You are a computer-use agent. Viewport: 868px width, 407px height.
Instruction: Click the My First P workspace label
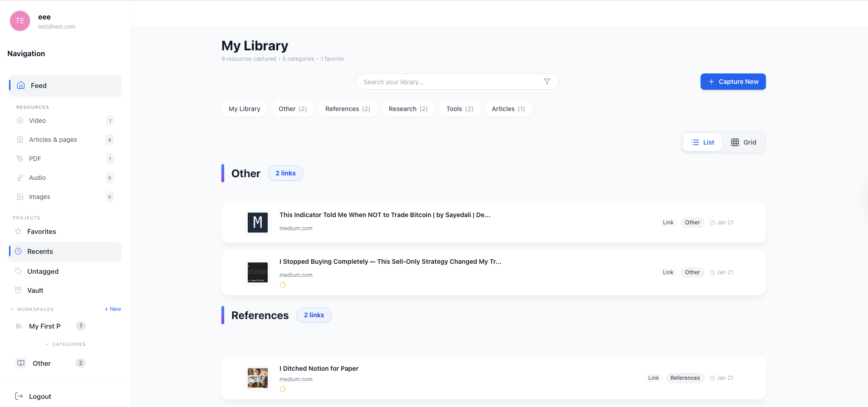(x=44, y=326)
